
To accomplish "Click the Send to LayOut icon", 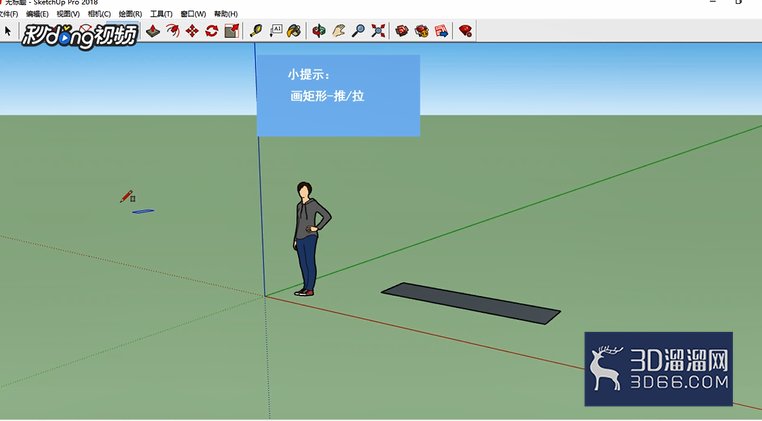I will click(x=441, y=31).
